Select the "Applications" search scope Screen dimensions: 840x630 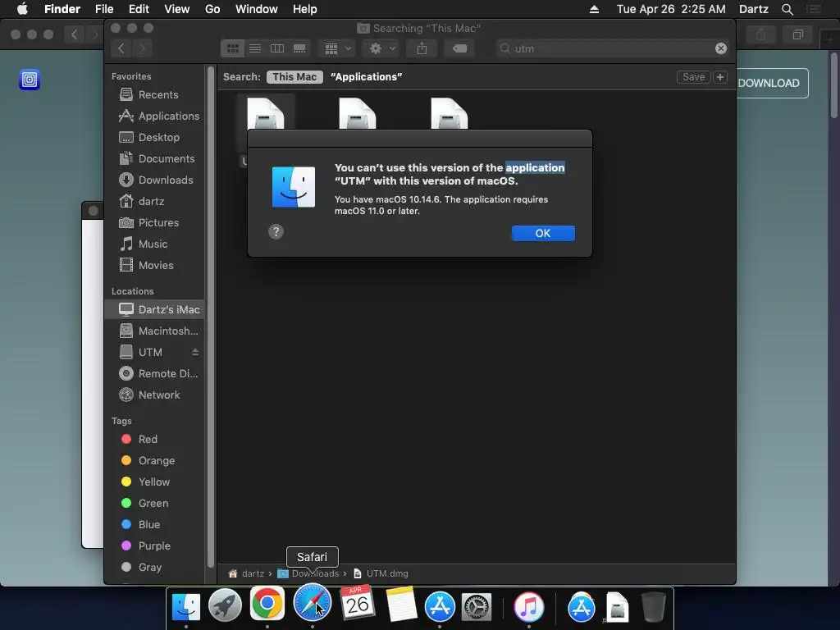tap(367, 76)
